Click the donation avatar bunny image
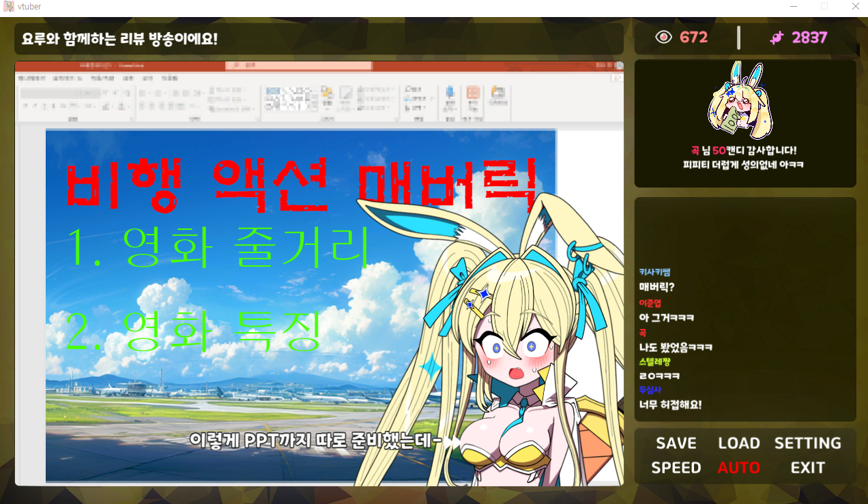This screenshot has height=504, width=868. [740, 100]
